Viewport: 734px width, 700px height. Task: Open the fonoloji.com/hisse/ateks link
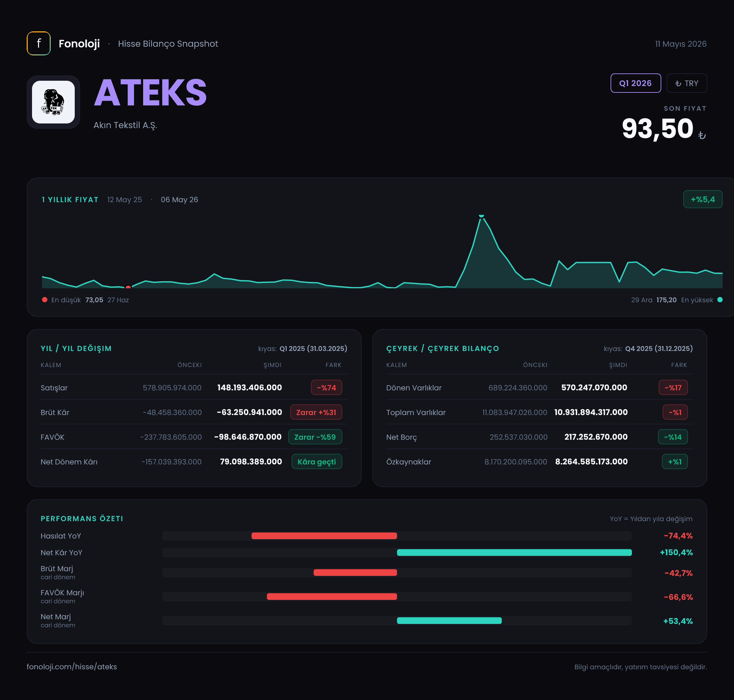pyautogui.click(x=72, y=666)
